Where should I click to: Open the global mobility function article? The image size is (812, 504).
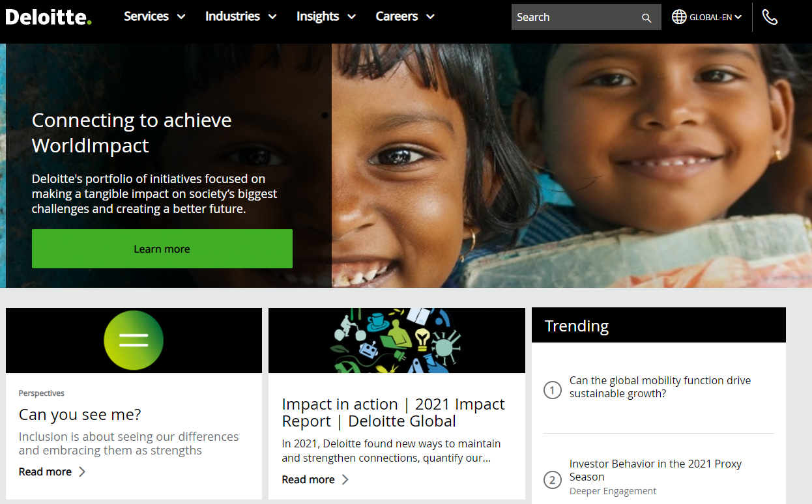[x=660, y=387]
